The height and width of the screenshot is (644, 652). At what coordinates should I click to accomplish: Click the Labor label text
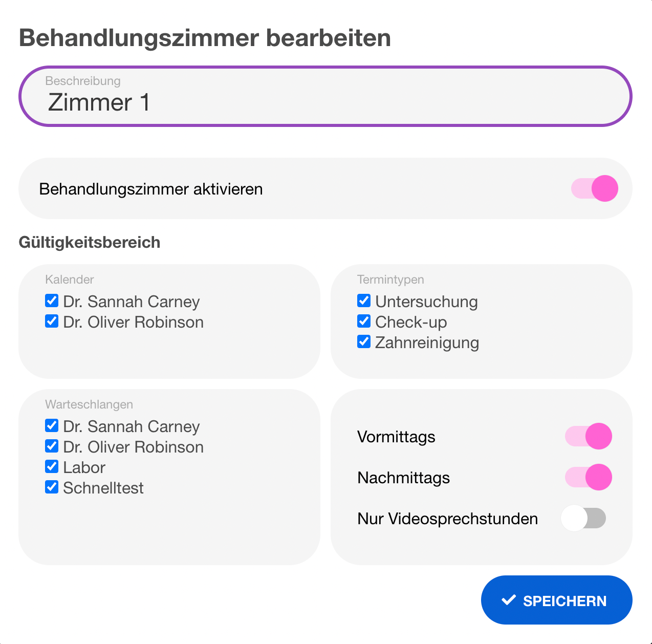pos(84,467)
